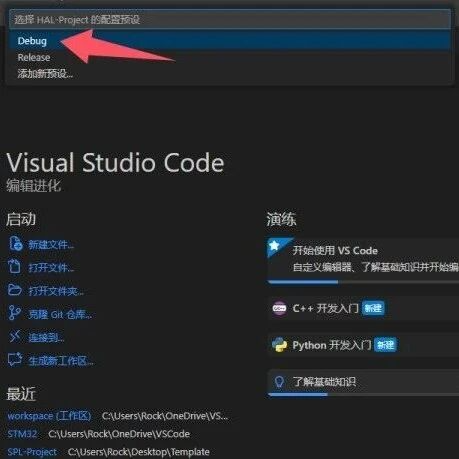Open the 克隆 Git 仓库... link
The image size is (459, 459).
click(x=60, y=314)
